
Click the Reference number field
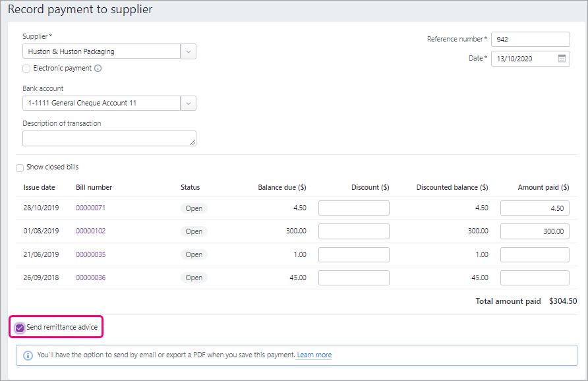[530, 40]
